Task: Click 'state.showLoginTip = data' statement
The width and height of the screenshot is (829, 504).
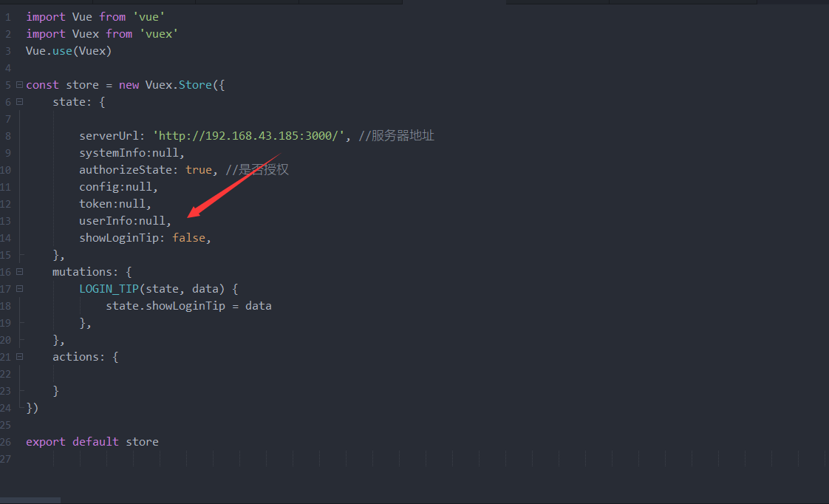Action: [188, 306]
